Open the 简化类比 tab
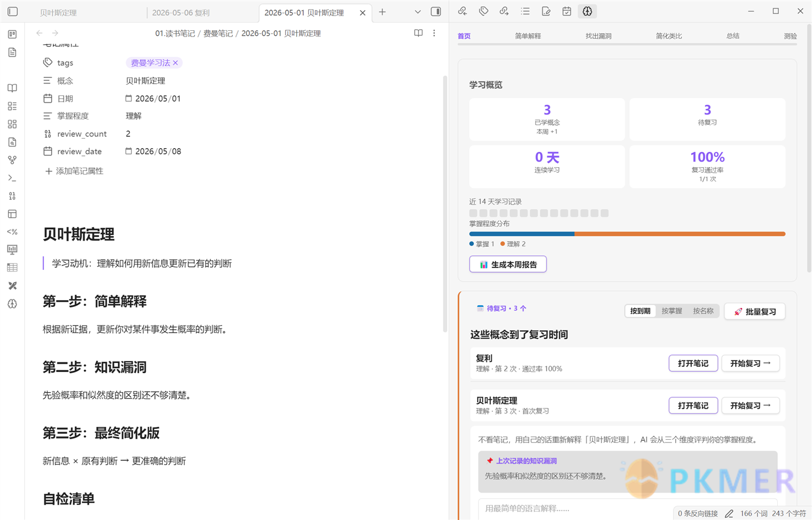Screen dimensions: 812x520 669,36
